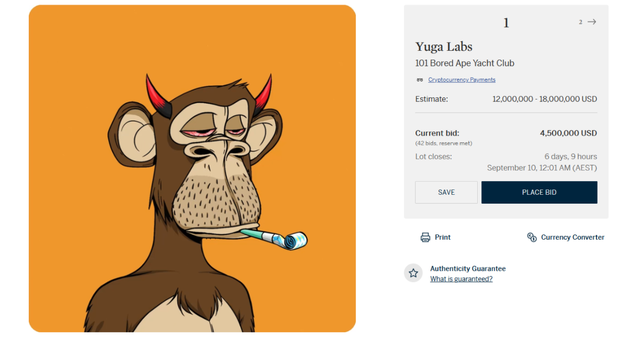Click the Print text label
Image resolution: width=644 pixels, height=347 pixels.
442,237
